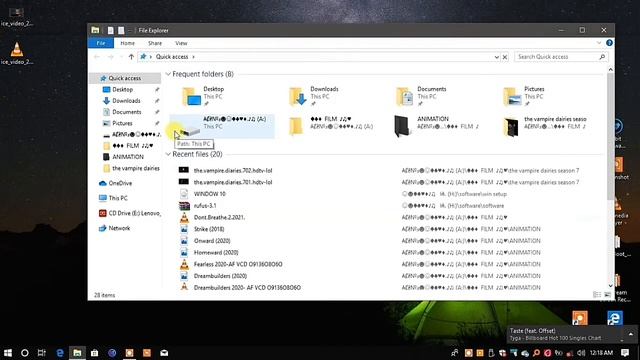This screenshot has width=640, height=360.
Task: Switch to large icons view in status bar
Action: 607,295
